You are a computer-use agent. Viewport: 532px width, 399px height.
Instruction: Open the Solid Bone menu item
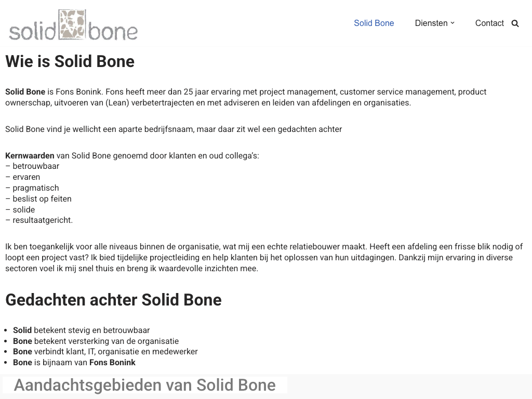(374, 23)
